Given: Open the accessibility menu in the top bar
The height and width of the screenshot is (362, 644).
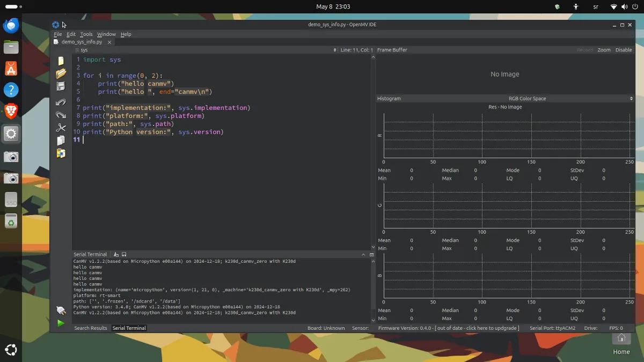Looking at the screenshot, I should click(x=576, y=6).
